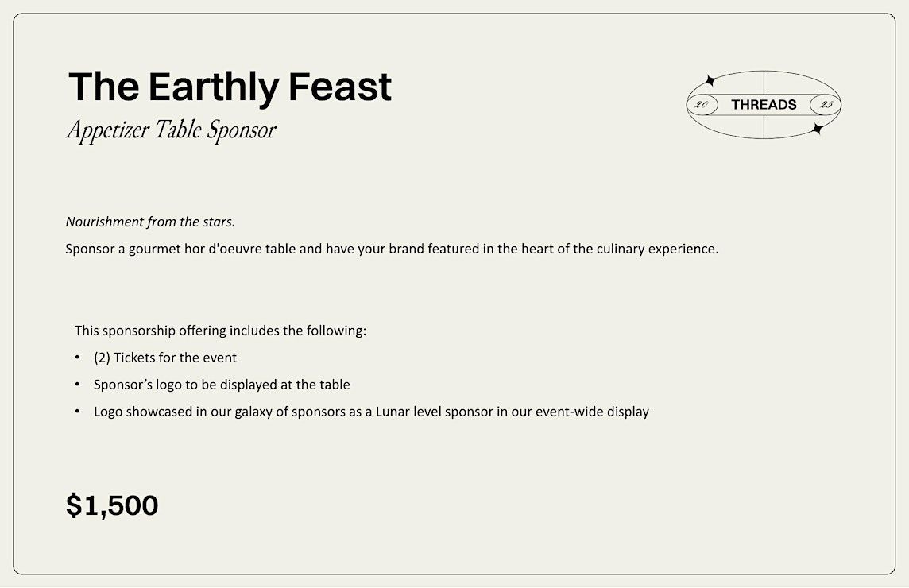Click the 'Sponsor's logo to be displayed' bullet

(222, 385)
